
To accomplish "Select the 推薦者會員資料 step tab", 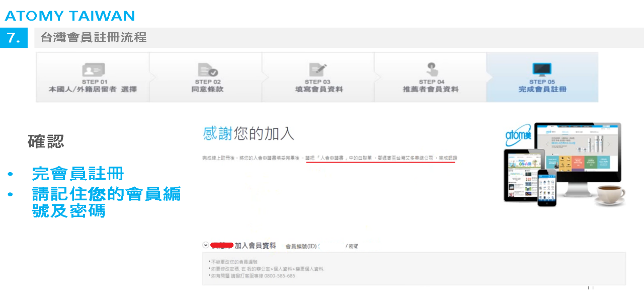I will [x=431, y=78].
